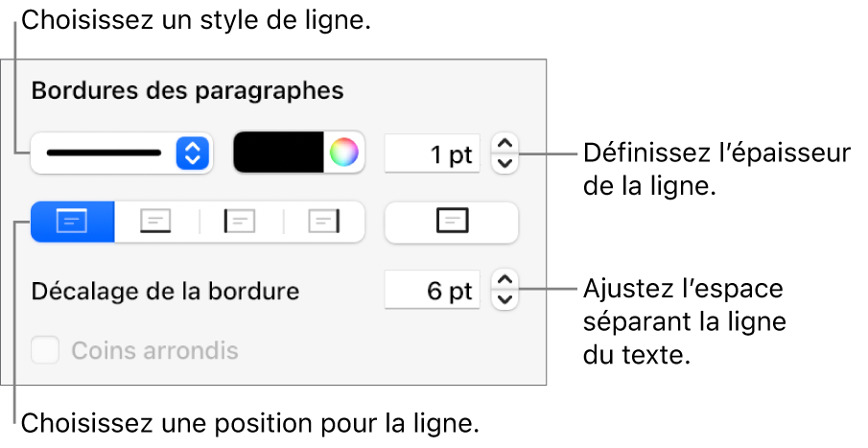Select the right border position icon
Screen dimensions: 868x448
pyautogui.click(x=324, y=221)
